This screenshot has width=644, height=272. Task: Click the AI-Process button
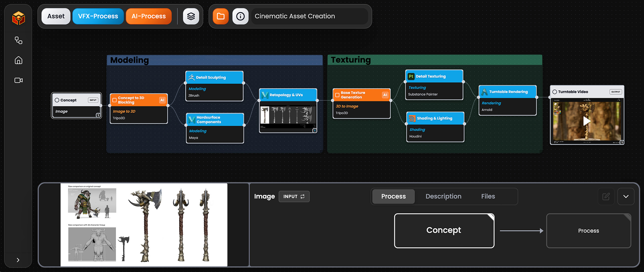(148, 16)
